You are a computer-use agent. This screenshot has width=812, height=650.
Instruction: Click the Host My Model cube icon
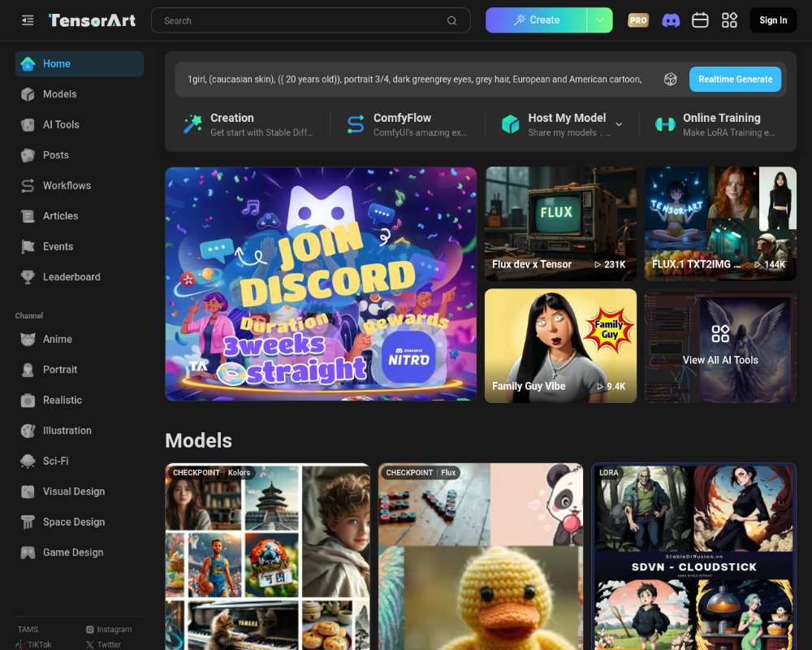pos(511,124)
